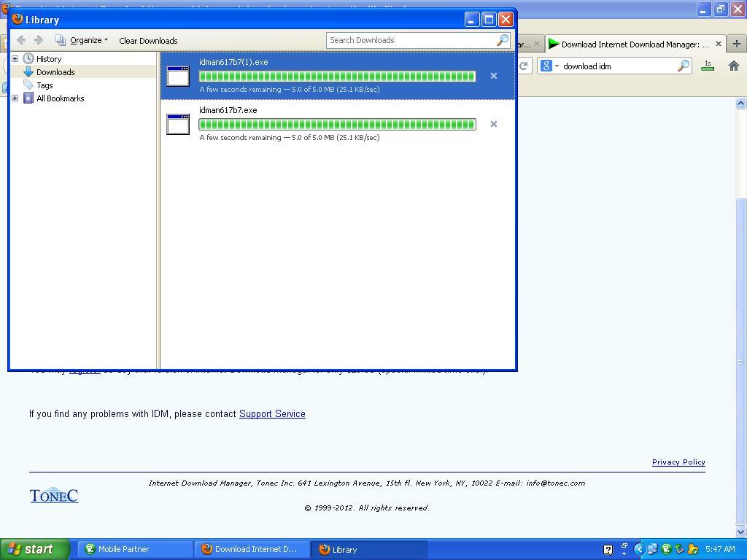
Task: Expand the History tree node
Action: click(15, 58)
